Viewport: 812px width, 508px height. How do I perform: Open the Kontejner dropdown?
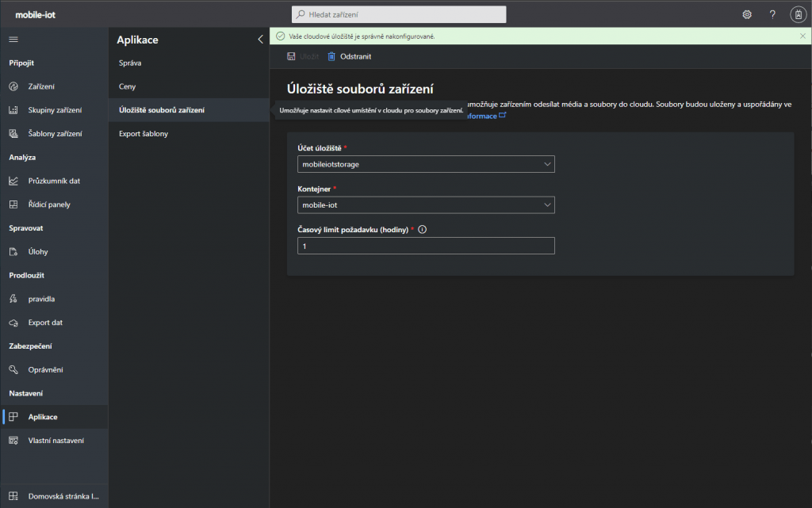(426, 204)
